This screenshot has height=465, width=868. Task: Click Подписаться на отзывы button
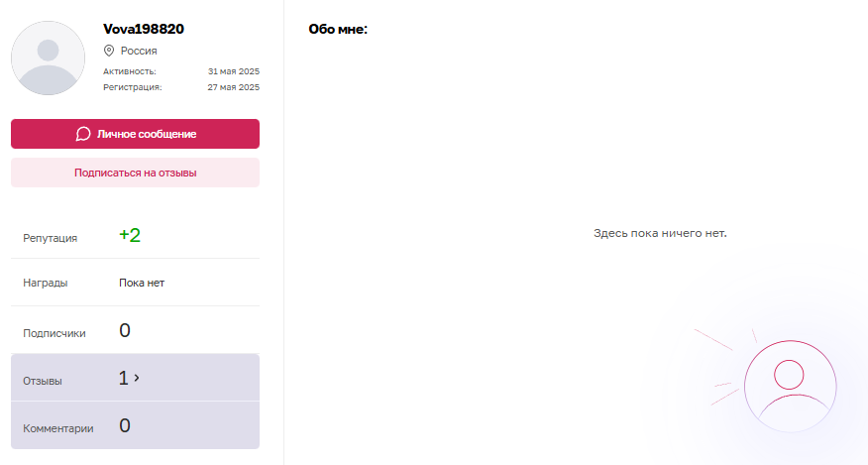point(135,173)
